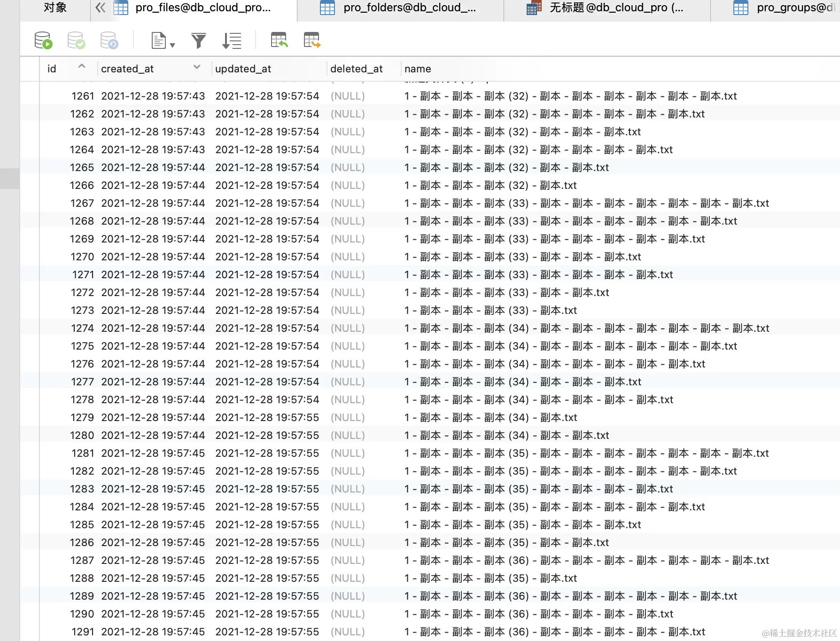Click name cell of row 1280
The image size is (840, 641).
(x=506, y=435)
